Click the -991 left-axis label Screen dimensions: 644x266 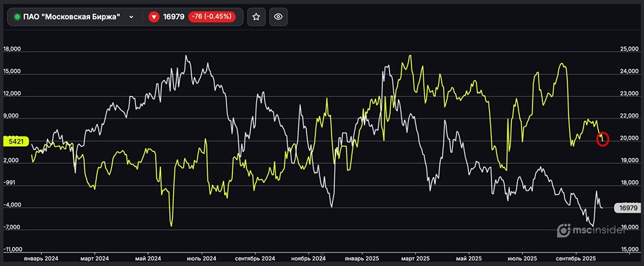coord(8,183)
